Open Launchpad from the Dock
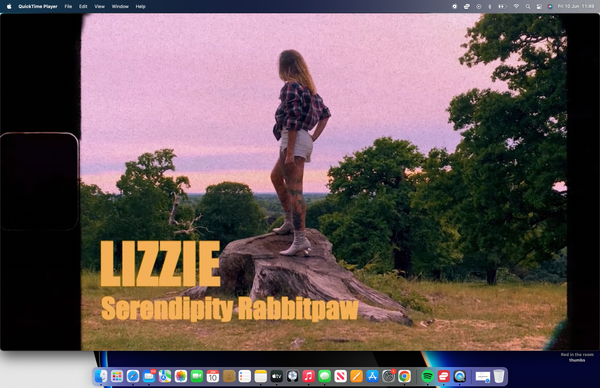This screenshot has width=600, height=388. pyautogui.click(x=117, y=377)
